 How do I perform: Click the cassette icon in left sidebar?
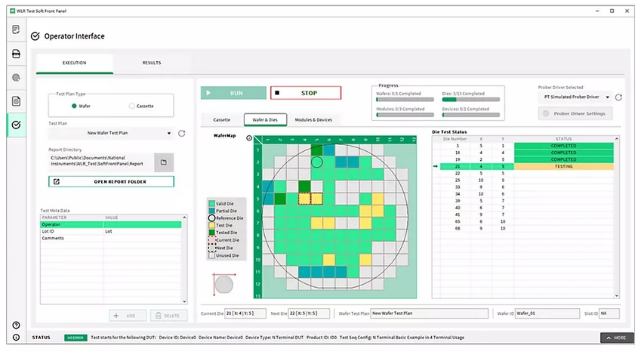[16, 54]
